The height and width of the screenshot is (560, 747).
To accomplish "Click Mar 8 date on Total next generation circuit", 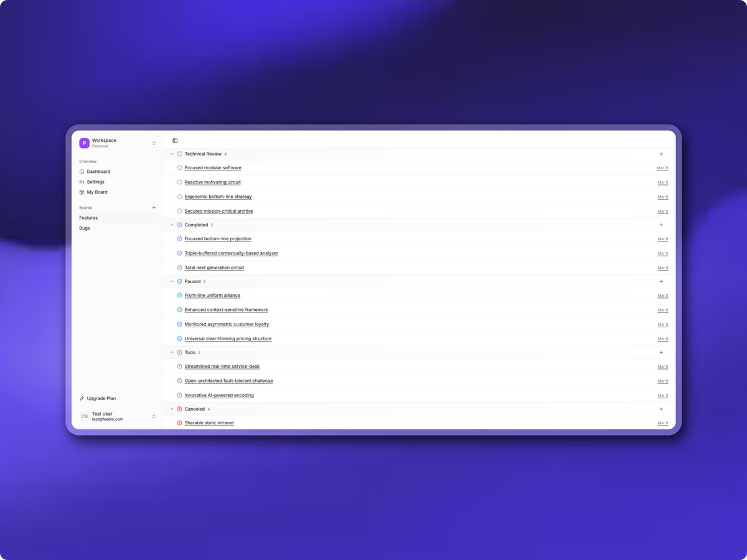I will [663, 268].
